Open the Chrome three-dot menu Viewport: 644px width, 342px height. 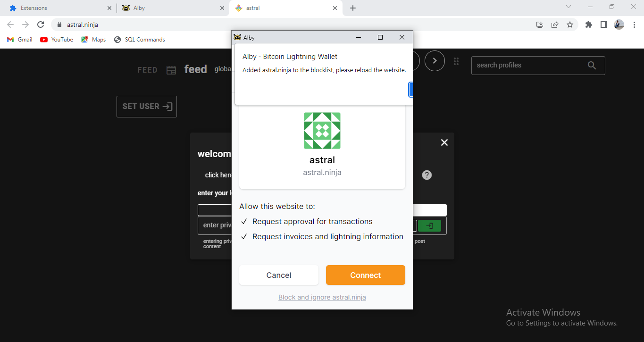(x=634, y=25)
